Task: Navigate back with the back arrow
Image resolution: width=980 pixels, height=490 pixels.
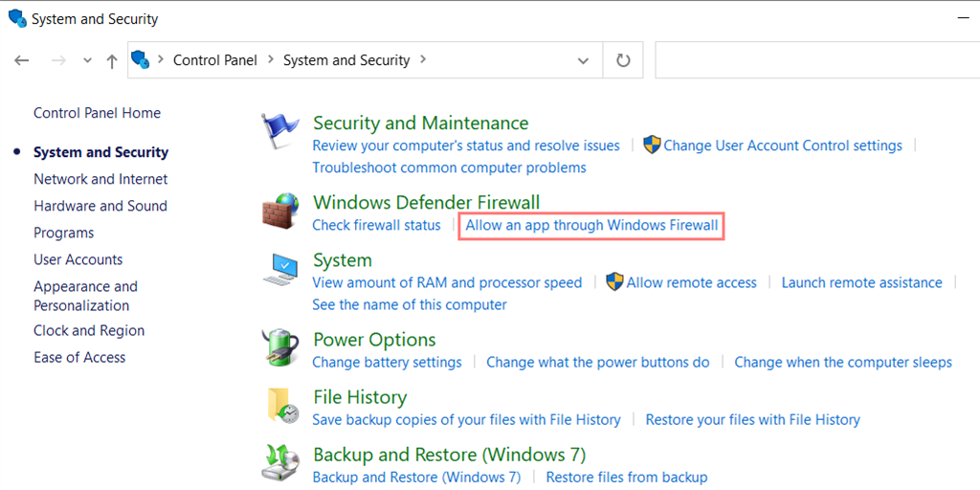Action: 22,60
